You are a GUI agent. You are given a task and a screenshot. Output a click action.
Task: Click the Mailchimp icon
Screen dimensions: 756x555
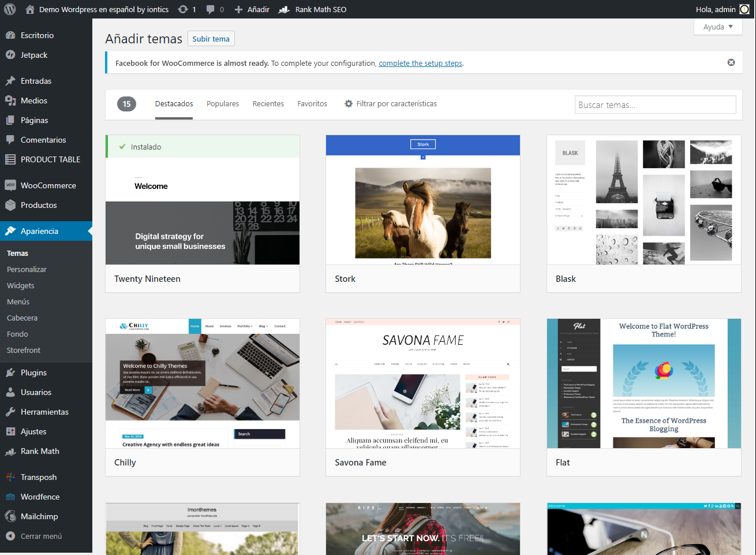tap(10, 516)
